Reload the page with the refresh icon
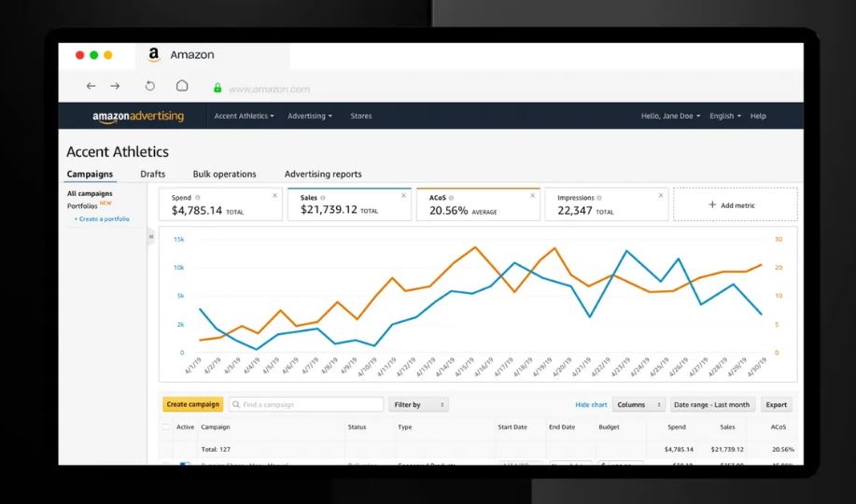Screen dimensions: 856x504 pos(150,86)
